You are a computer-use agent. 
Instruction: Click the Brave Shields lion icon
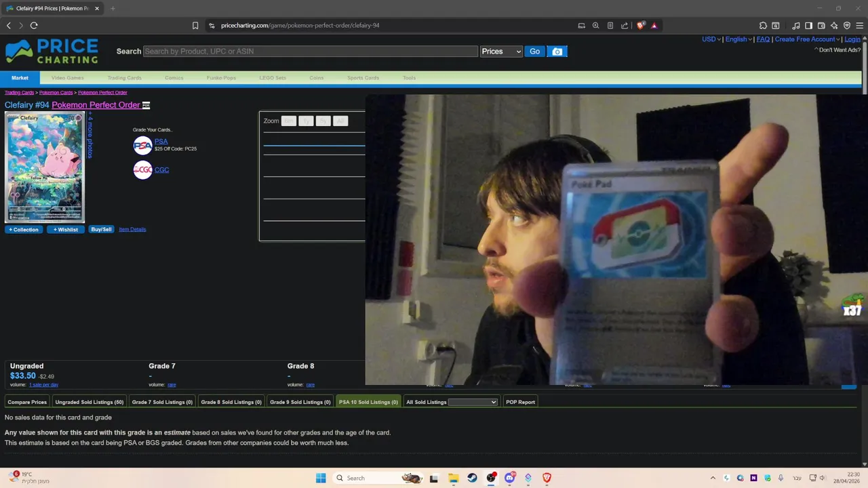tap(641, 25)
